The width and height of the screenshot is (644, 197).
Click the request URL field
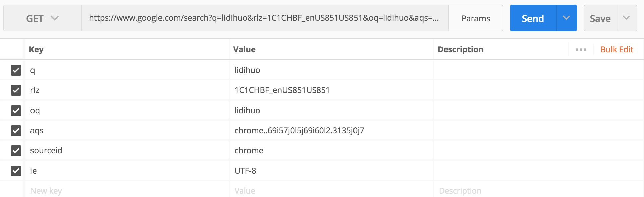point(265,18)
